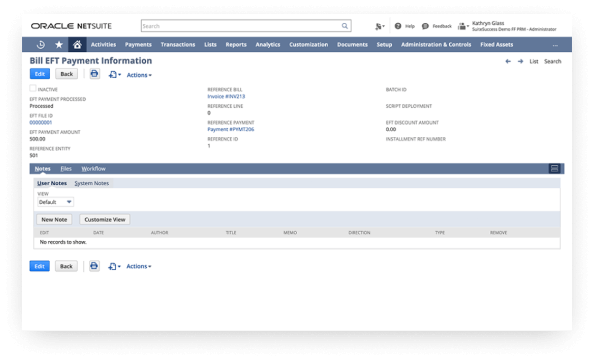The height and width of the screenshot is (361, 594).
Task: Open the Lists menu
Action: [210, 45]
